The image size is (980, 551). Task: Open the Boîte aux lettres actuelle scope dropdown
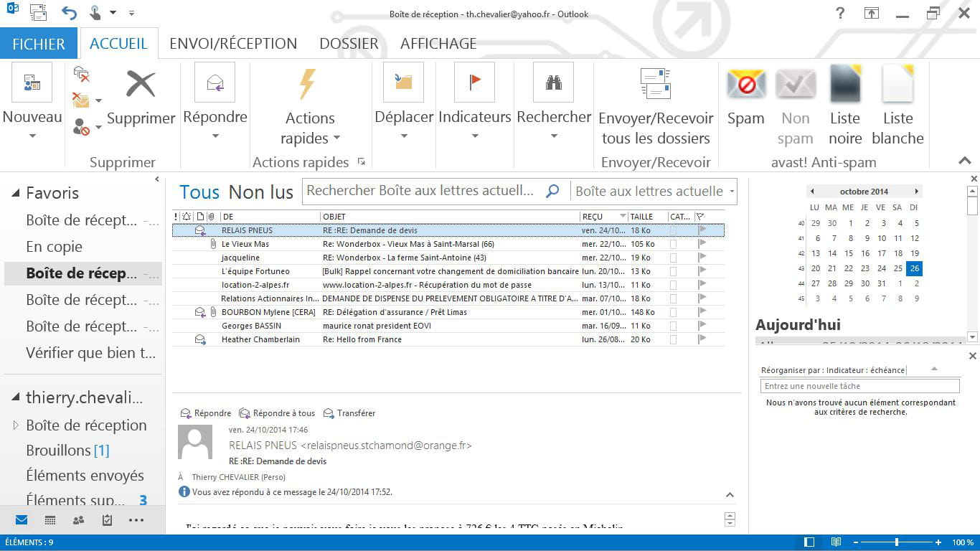click(x=732, y=192)
